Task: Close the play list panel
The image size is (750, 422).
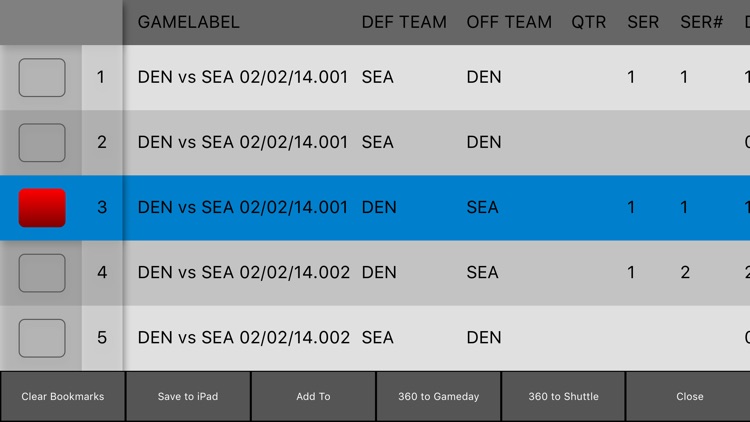Action: click(689, 397)
